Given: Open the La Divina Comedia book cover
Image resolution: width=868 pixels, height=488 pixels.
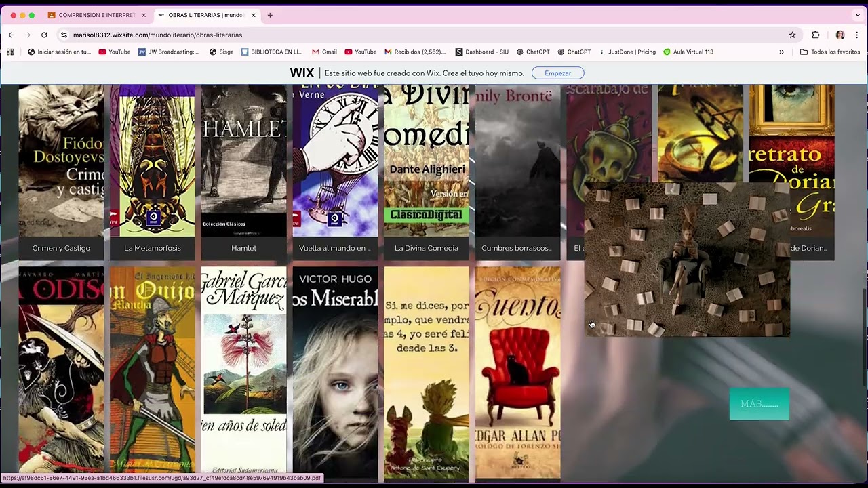Looking at the screenshot, I should pos(427,161).
